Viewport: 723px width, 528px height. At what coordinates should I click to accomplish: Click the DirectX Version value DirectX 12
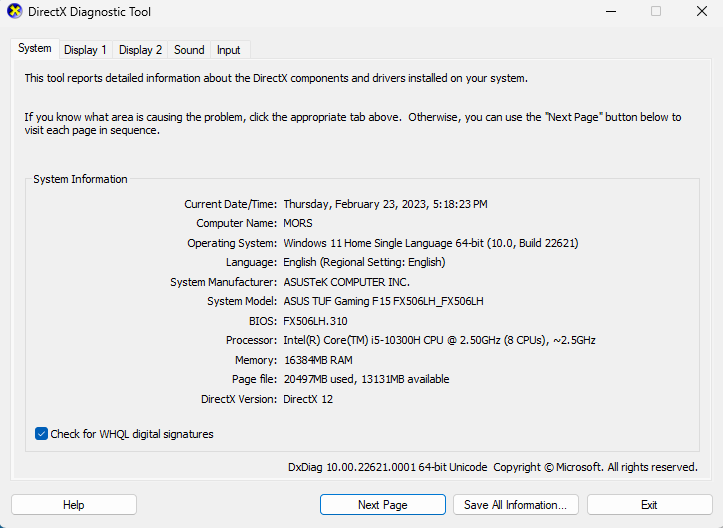pyautogui.click(x=308, y=399)
